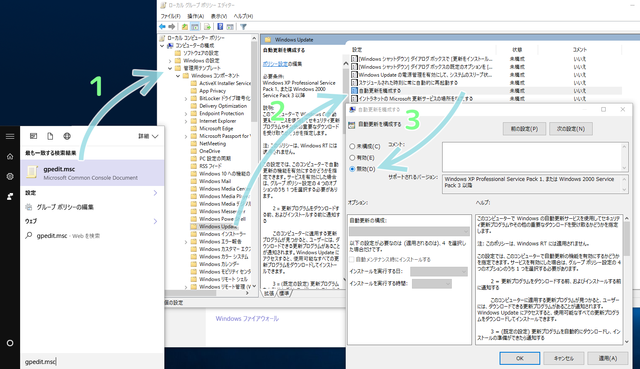Click the search magnifier icon beside gpedit.msc web result

(x=29, y=235)
